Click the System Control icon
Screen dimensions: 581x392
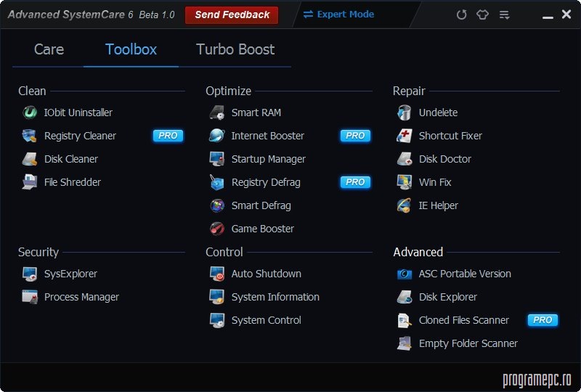tap(216, 320)
